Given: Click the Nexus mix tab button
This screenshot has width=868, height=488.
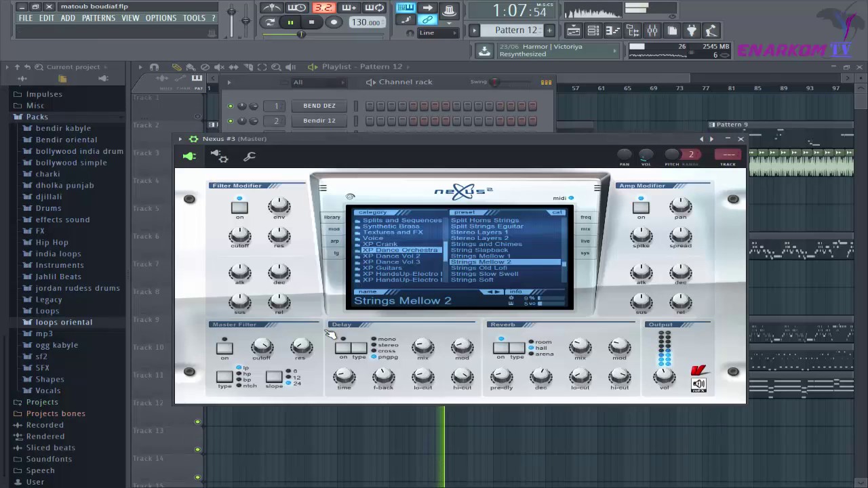Looking at the screenshot, I should coord(585,229).
